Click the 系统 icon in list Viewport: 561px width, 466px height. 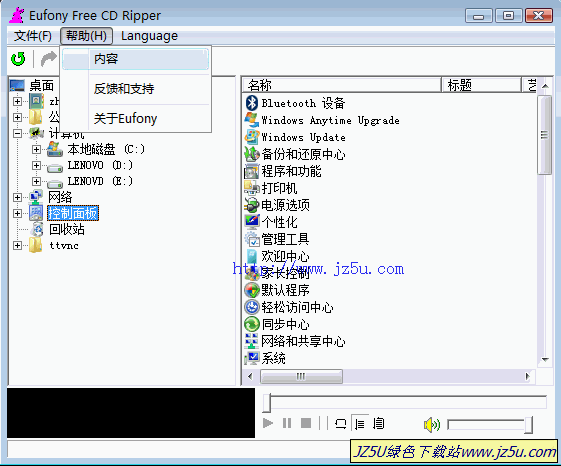[252, 358]
